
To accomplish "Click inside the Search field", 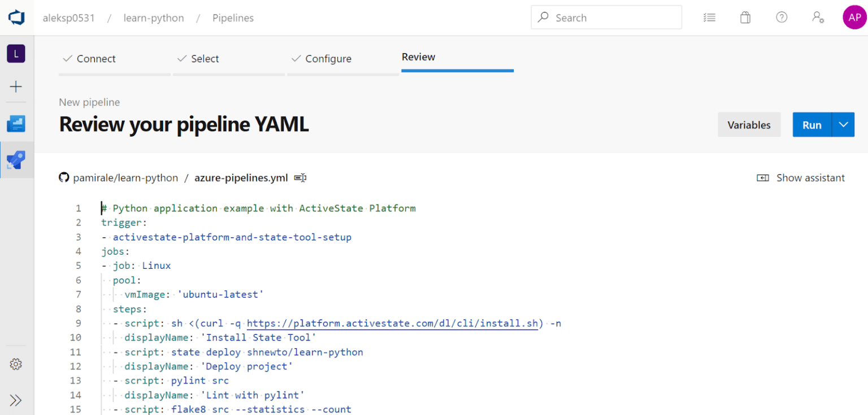I will click(606, 17).
